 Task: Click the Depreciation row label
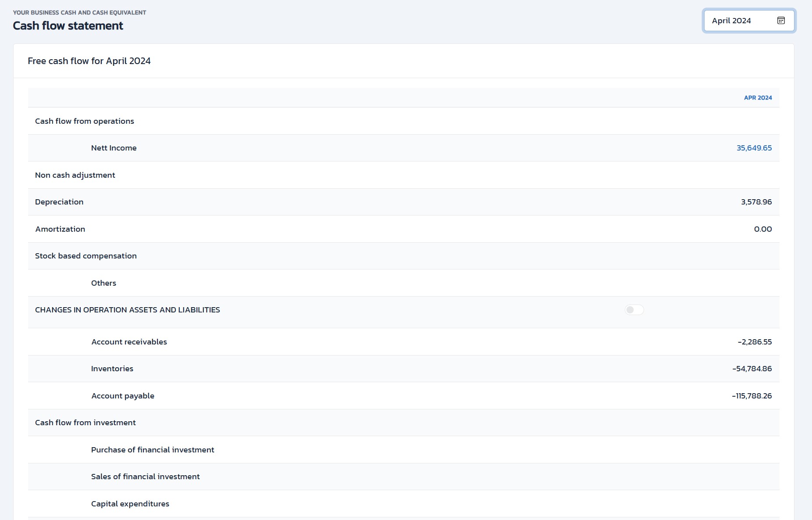[x=59, y=202]
